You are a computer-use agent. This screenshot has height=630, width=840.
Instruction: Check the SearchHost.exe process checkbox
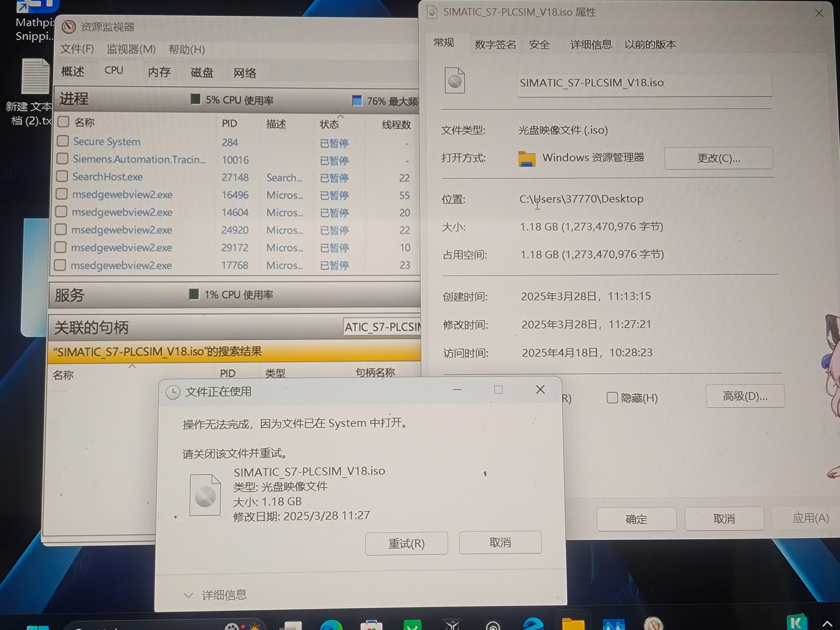(x=62, y=177)
